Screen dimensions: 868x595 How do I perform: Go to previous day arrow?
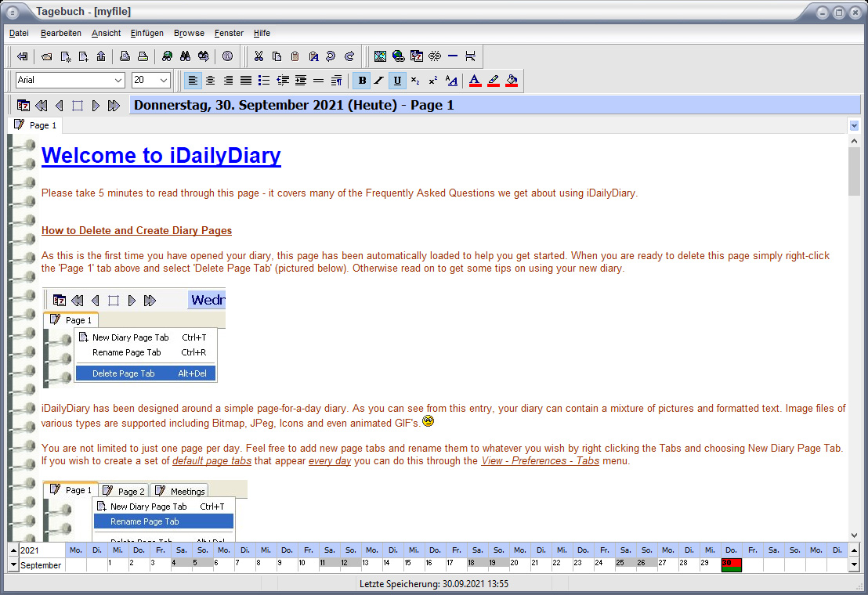tap(60, 106)
